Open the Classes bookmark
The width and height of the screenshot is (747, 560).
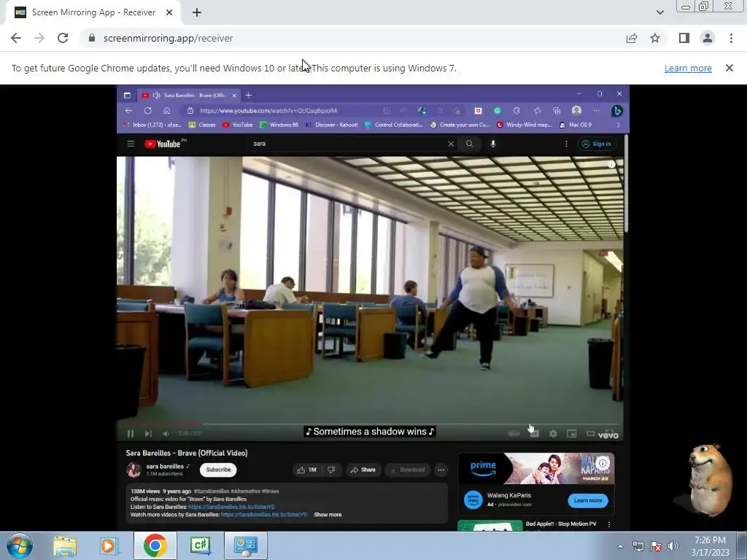coord(202,125)
